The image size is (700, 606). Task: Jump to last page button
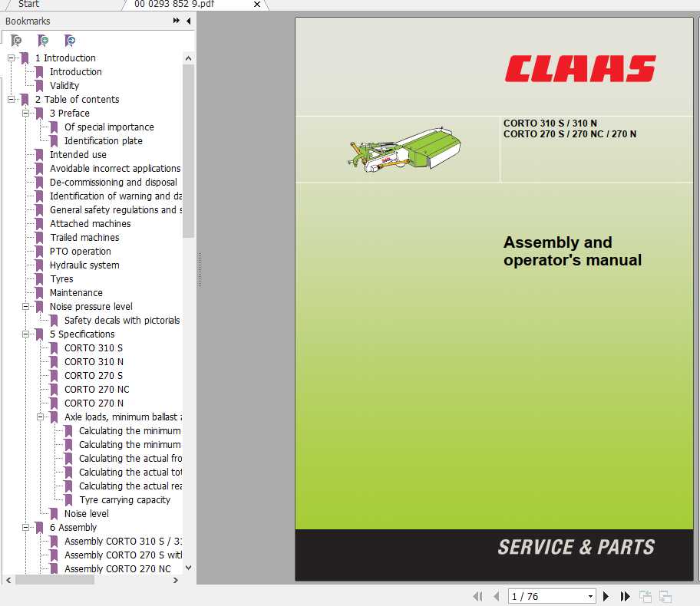point(625,596)
